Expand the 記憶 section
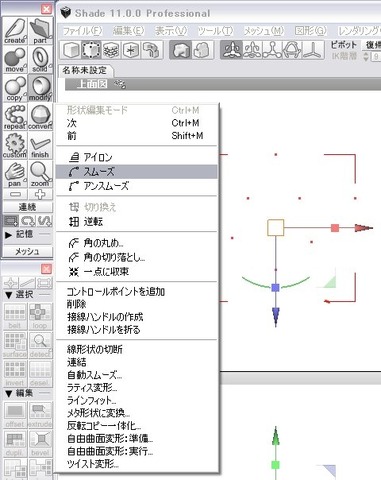The width and height of the screenshot is (381, 480). click(x=9, y=235)
